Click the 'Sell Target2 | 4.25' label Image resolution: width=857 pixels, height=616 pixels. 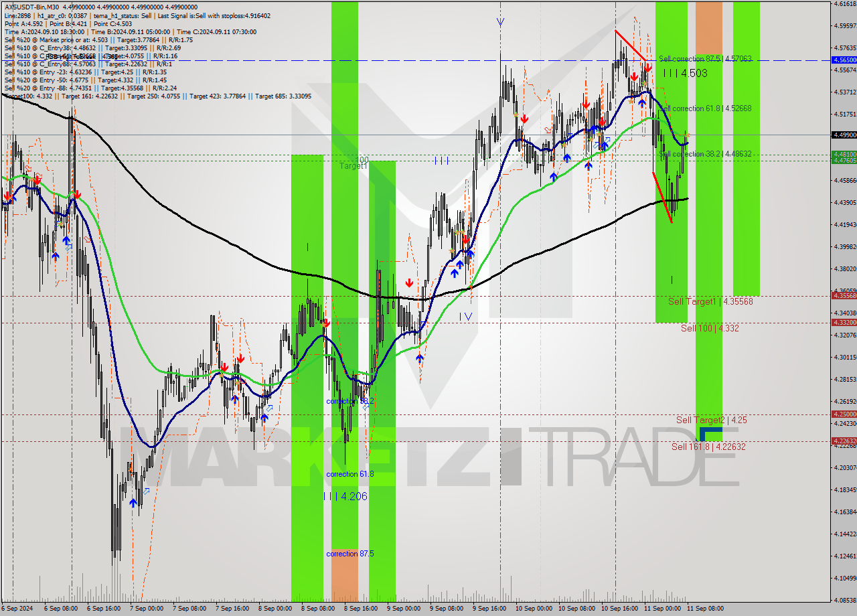click(x=711, y=420)
